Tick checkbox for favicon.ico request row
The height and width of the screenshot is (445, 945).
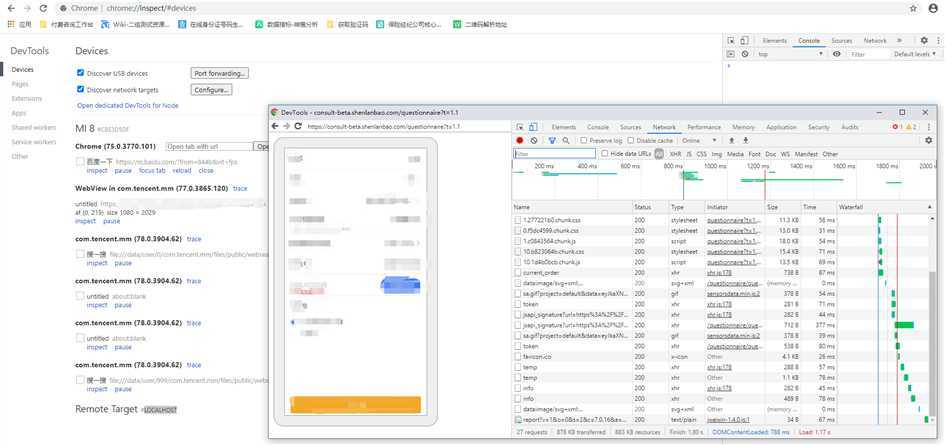pyautogui.click(x=518, y=356)
